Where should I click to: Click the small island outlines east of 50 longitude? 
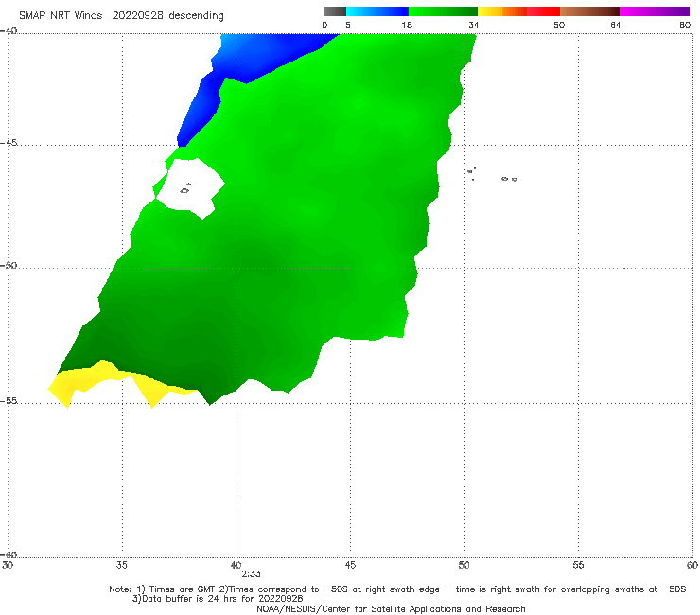point(491,175)
